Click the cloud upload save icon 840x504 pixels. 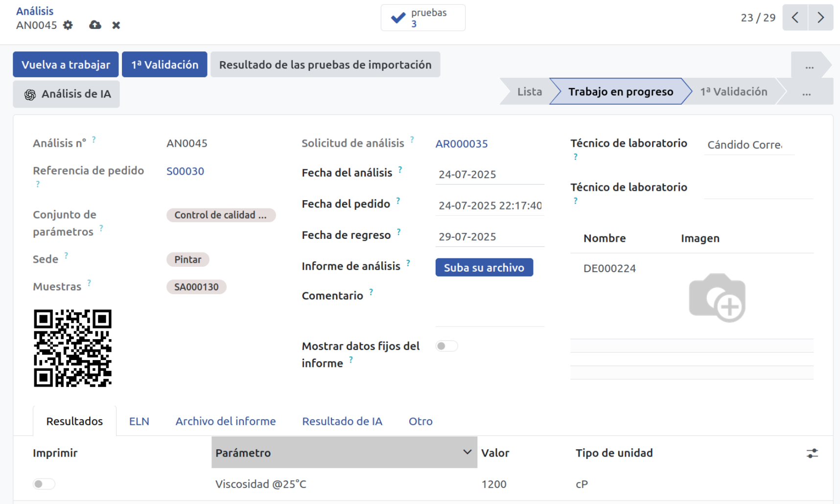[95, 25]
